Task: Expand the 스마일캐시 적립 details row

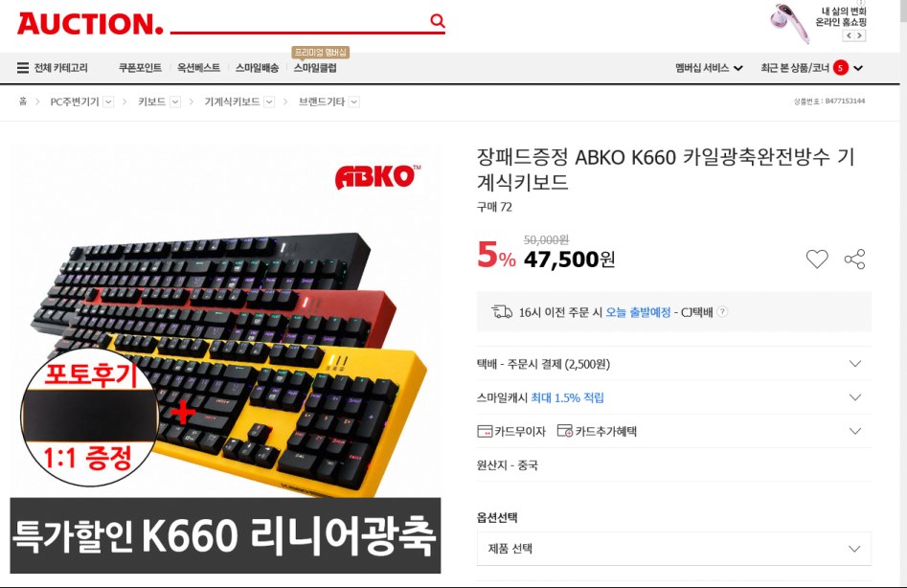Action: click(x=674, y=397)
